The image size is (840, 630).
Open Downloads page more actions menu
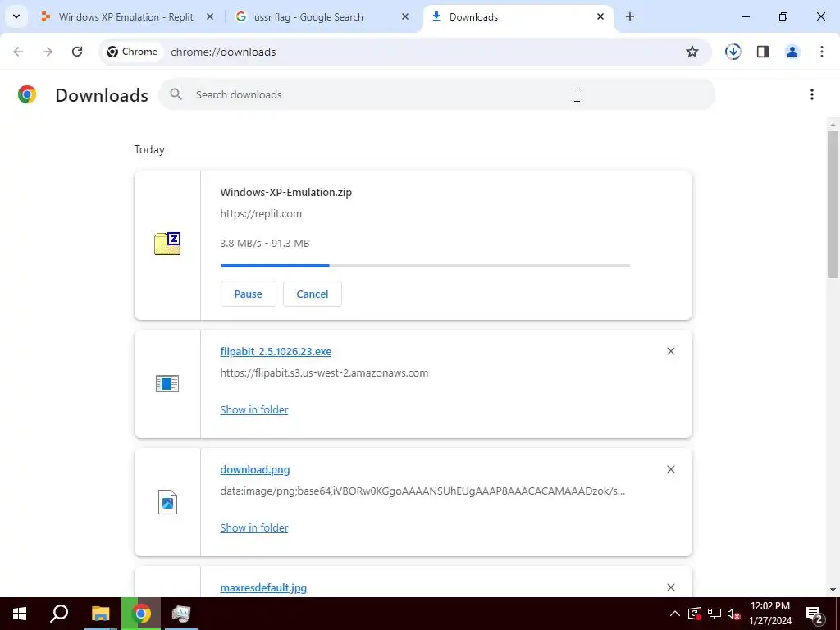[x=812, y=94]
